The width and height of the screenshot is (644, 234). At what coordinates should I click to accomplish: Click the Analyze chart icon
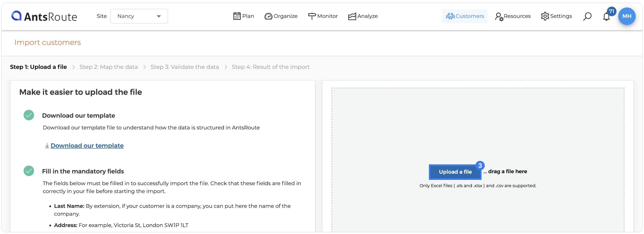[x=352, y=16]
